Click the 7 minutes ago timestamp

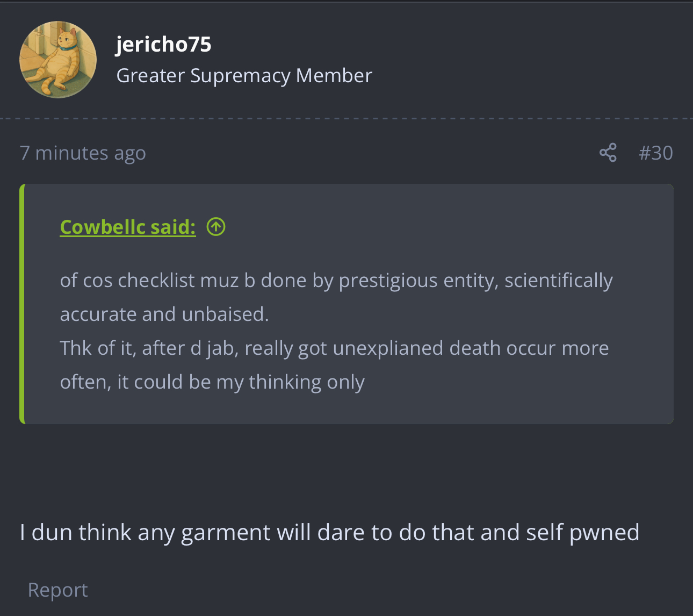click(83, 153)
